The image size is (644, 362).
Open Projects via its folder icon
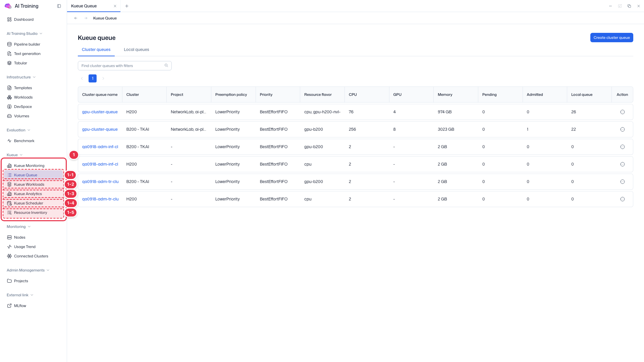pyautogui.click(x=9, y=281)
